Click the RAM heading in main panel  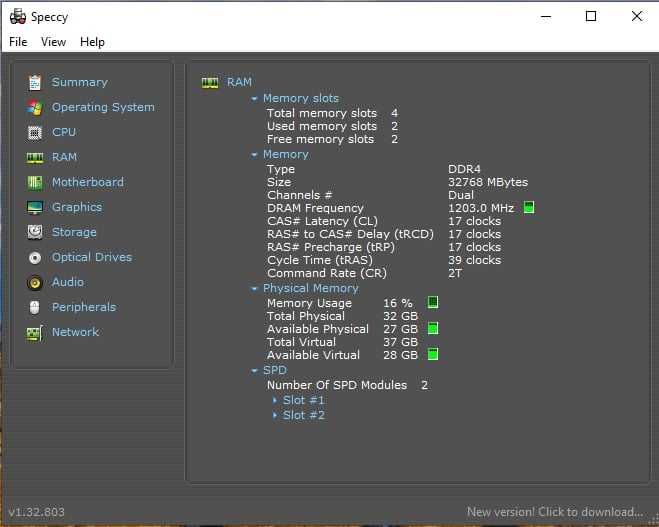239,82
